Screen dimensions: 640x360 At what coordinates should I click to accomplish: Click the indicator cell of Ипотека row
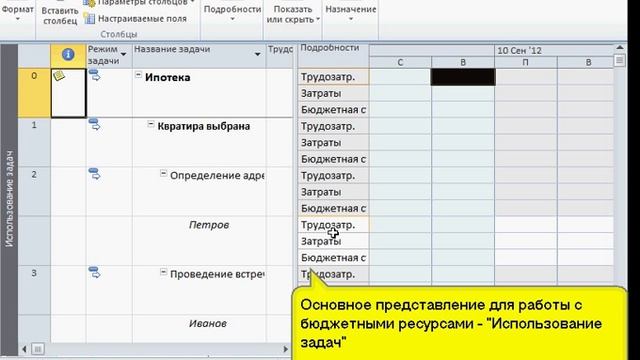68,93
